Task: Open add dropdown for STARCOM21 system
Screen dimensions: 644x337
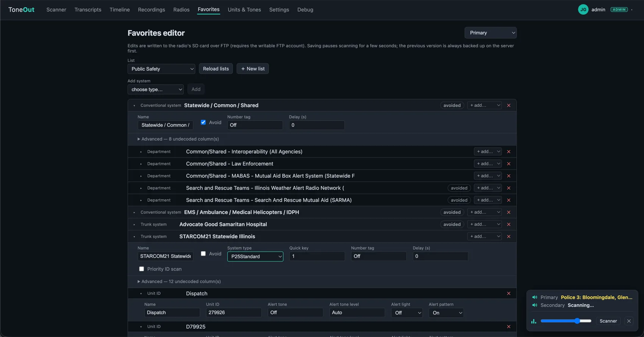Action: pos(485,237)
